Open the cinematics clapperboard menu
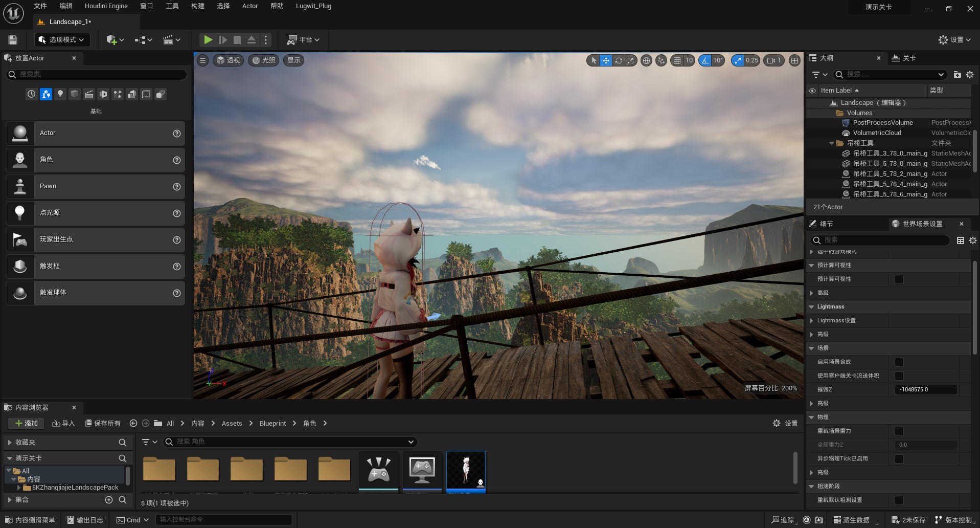The image size is (980, 528). coord(171,39)
